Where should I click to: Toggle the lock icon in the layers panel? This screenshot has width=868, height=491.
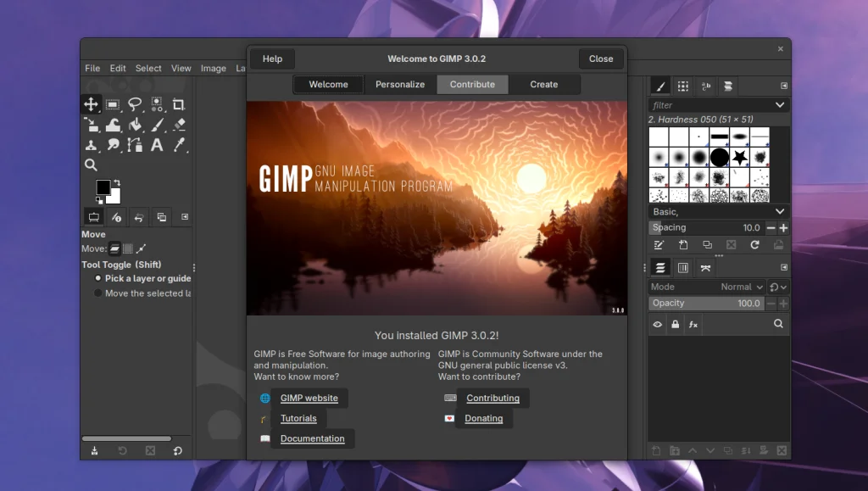(x=675, y=324)
